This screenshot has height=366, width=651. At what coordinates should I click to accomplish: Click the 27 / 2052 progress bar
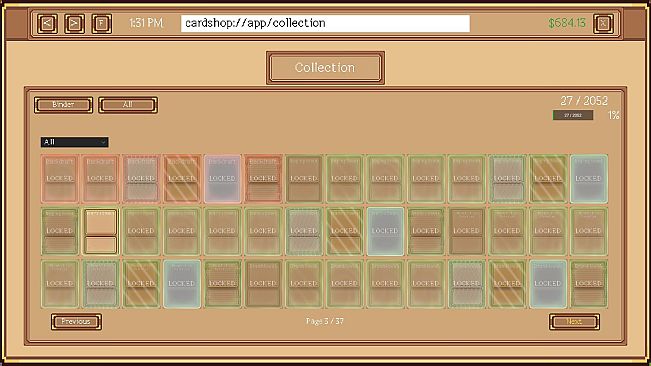pyautogui.click(x=573, y=115)
